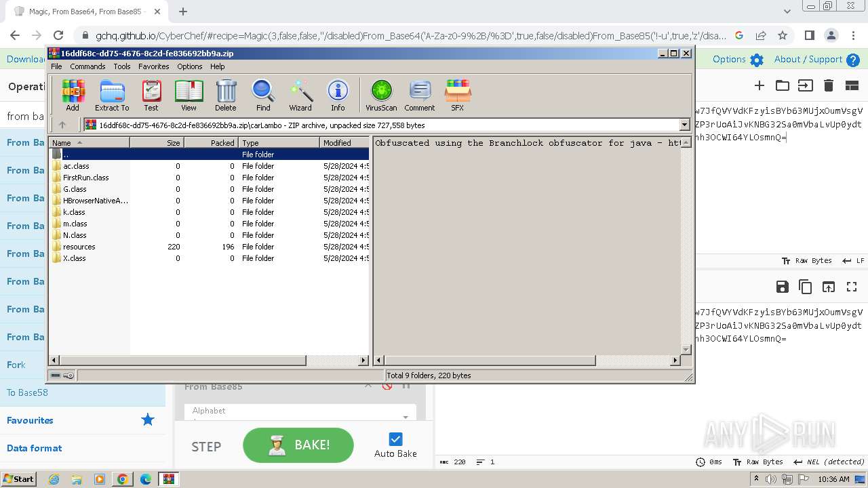Sort by the Modified column header
The width and height of the screenshot is (868, 488).
tap(344, 143)
